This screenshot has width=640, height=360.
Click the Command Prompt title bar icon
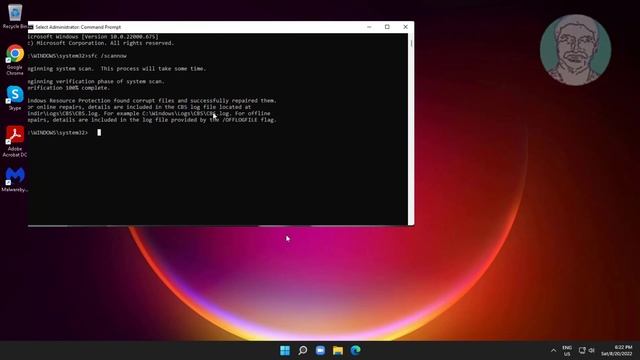[31, 27]
